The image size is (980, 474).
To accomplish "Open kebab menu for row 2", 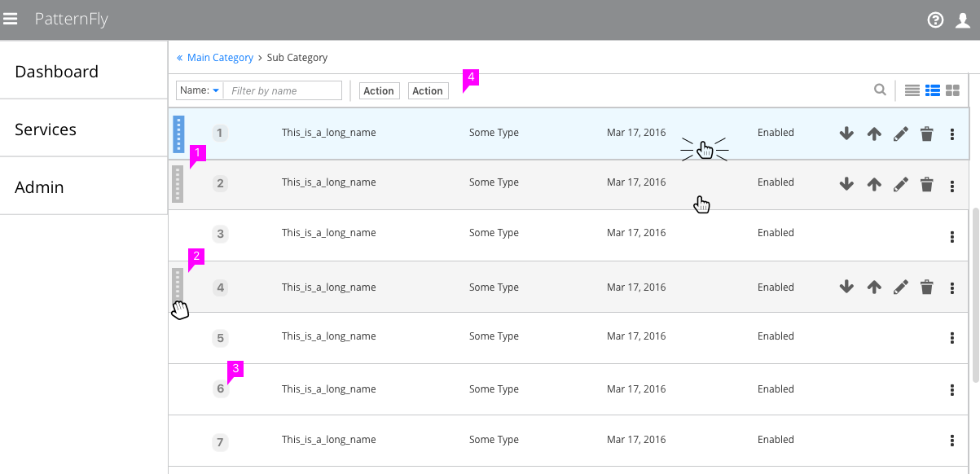I will (952, 186).
